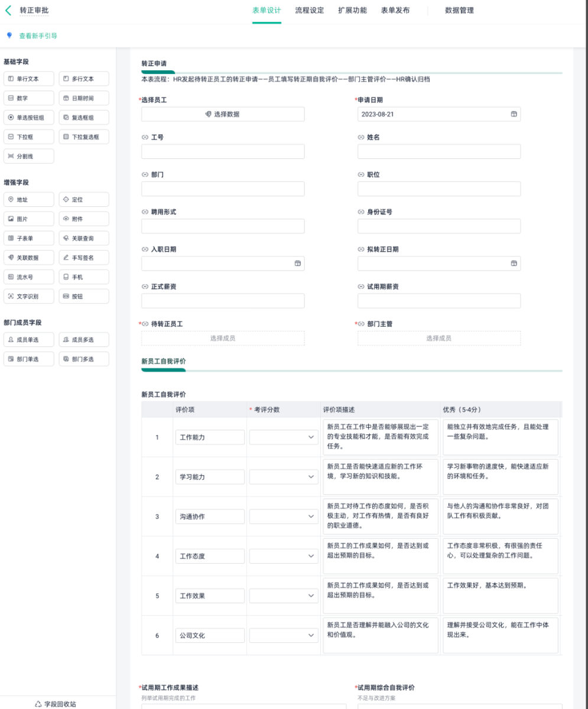This screenshot has height=709, width=588.
Task: Open 考评分数 dropdown for 工作效果 row
Action: 283,596
